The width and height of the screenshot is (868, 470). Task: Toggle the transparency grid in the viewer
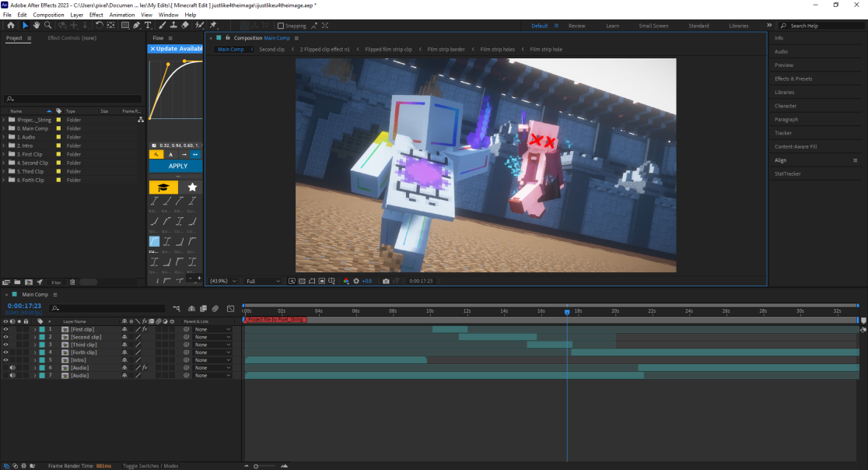click(x=300, y=281)
